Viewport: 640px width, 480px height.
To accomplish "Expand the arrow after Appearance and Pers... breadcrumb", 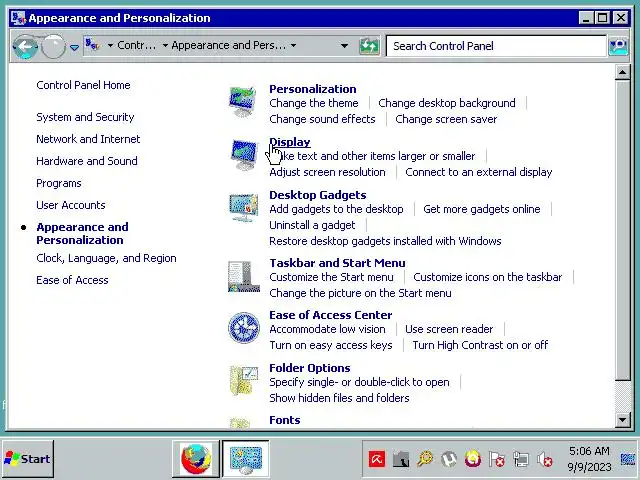I will click(293, 45).
